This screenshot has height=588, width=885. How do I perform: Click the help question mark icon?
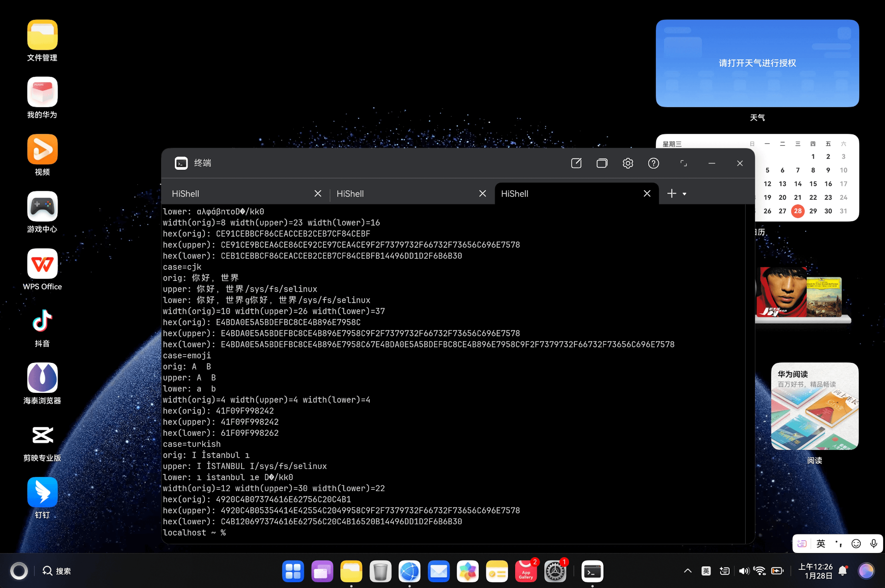(653, 163)
